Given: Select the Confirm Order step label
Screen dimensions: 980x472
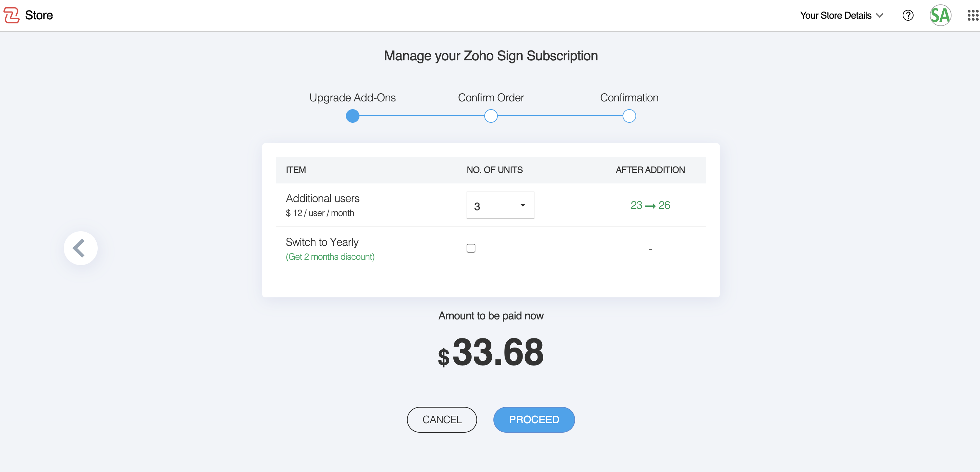Looking at the screenshot, I should [x=491, y=98].
